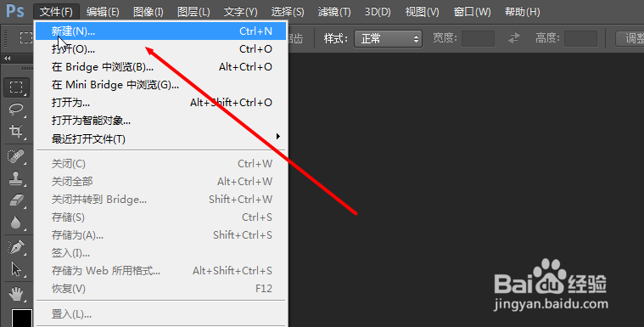
Task: Select the Rectangular Marquee tool
Action: pos(16,87)
